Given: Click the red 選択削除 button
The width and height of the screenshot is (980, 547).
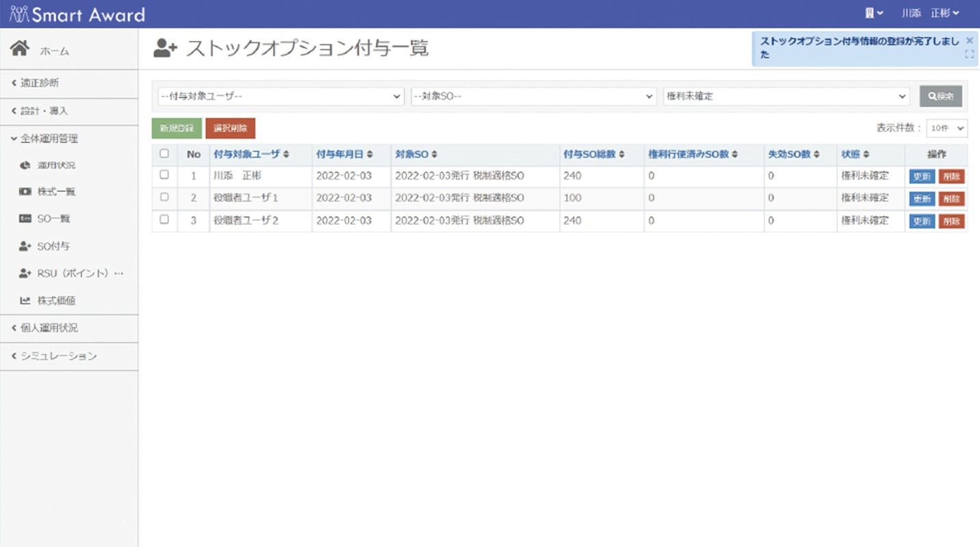Looking at the screenshot, I should pos(230,128).
